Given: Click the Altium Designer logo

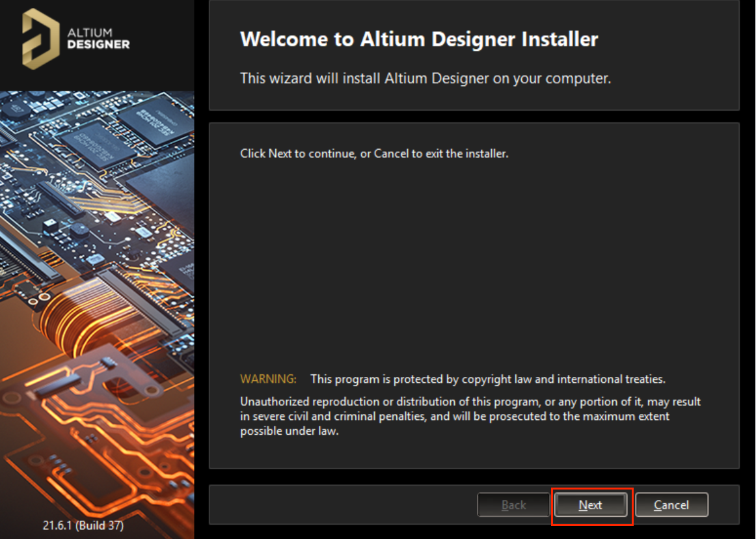Looking at the screenshot, I should coord(76,38).
